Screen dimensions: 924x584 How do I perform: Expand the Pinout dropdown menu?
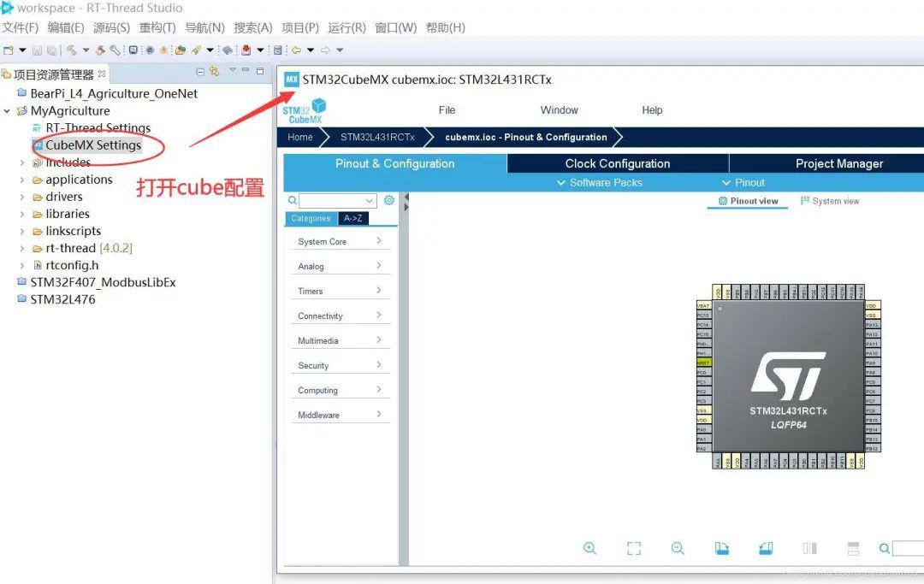[x=743, y=182]
